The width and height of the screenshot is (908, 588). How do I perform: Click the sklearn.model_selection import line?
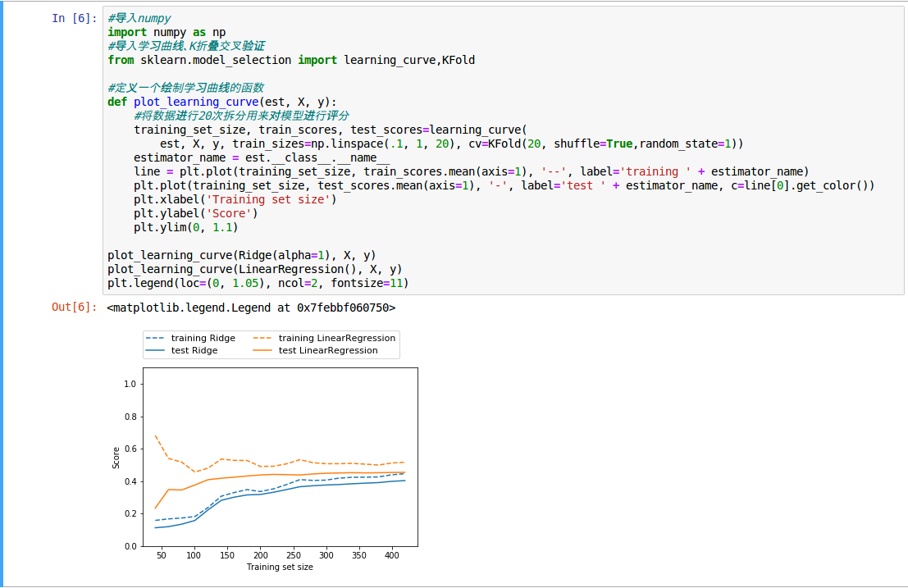coord(291,60)
